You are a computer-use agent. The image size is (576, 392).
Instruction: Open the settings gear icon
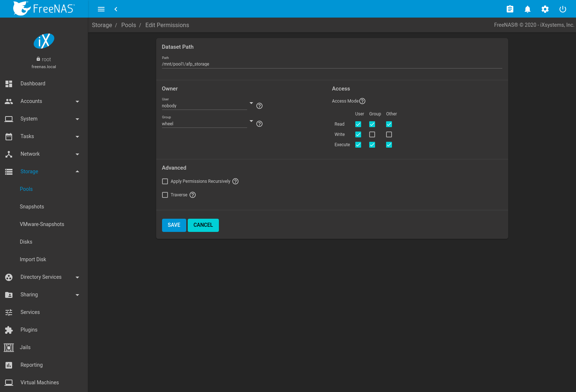pos(545,9)
